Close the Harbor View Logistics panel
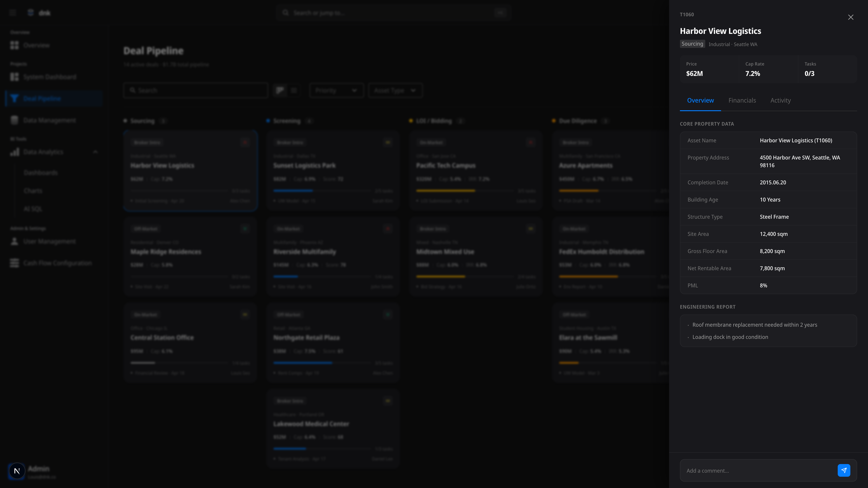The image size is (868, 488). click(x=850, y=17)
